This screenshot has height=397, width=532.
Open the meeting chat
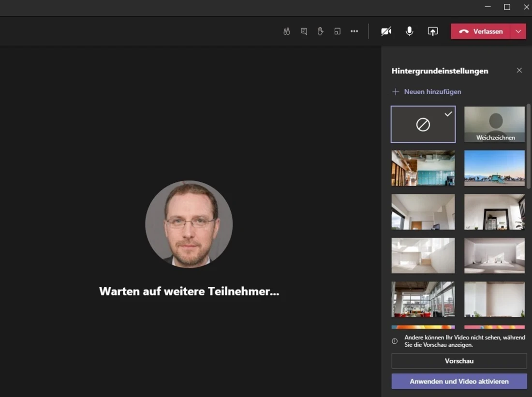(303, 31)
